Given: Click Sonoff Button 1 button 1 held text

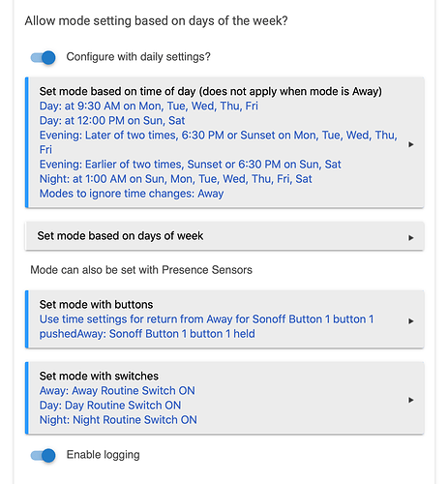Looking at the screenshot, I should coord(182,334).
